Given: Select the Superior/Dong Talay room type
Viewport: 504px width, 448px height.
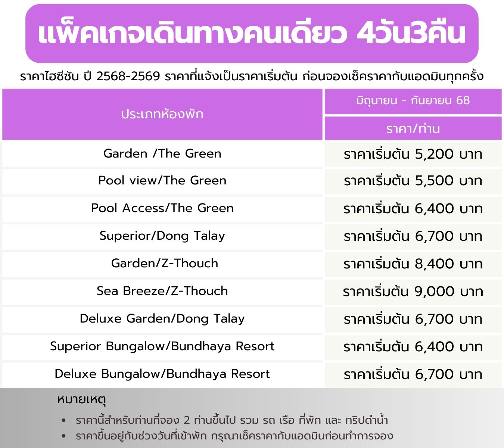Looking at the screenshot, I should pyautogui.click(x=162, y=236).
